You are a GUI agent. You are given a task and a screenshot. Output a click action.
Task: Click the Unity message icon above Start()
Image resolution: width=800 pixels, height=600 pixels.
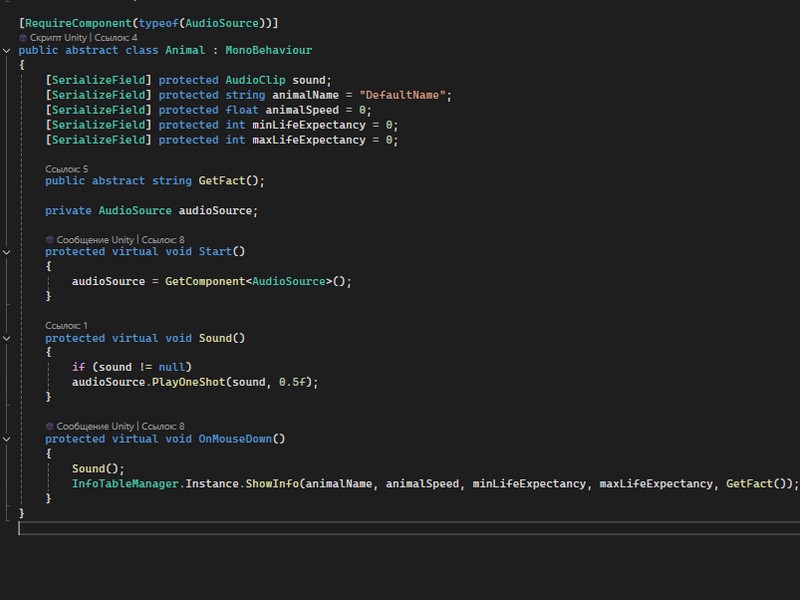[50, 240]
